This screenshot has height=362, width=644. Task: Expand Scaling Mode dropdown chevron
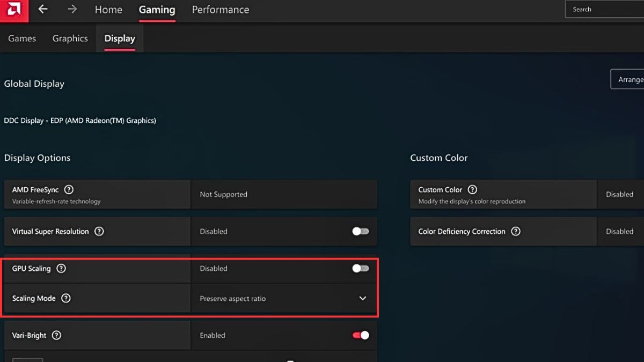tap(363, 298)
